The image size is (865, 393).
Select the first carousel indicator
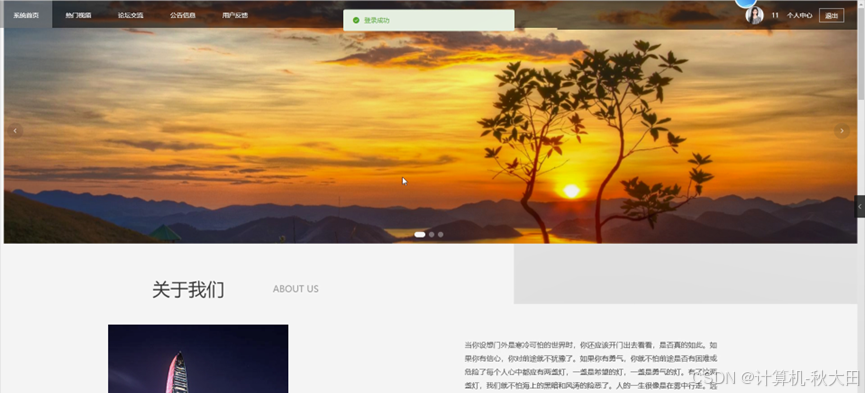pos(420,235)
